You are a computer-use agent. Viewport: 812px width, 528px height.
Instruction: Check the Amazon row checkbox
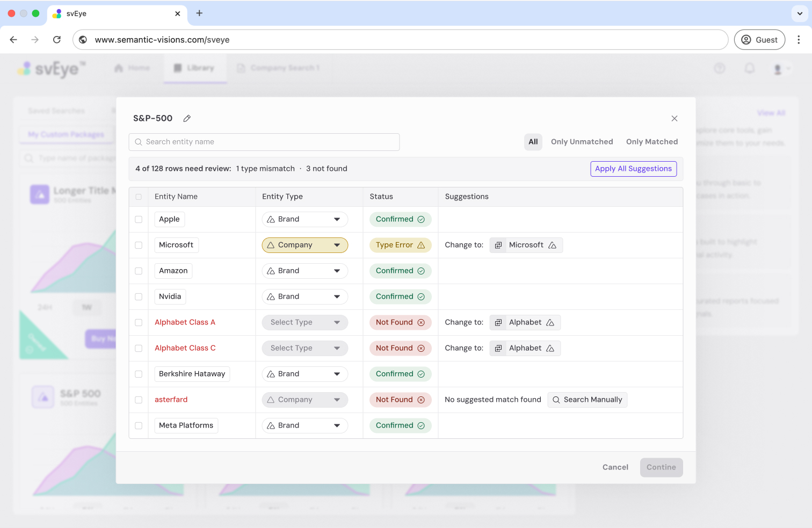[x=139, y=271]
